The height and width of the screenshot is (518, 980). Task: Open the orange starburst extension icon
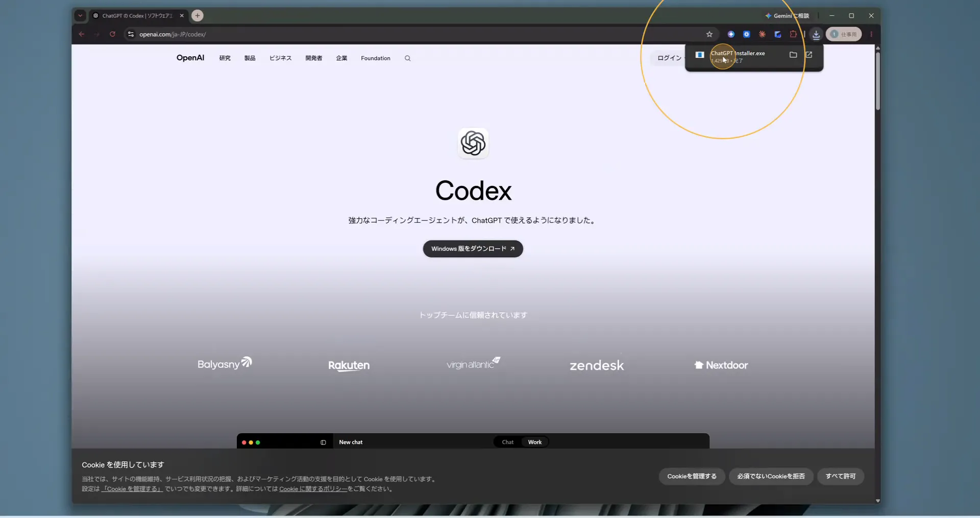(x=762, y=34)
